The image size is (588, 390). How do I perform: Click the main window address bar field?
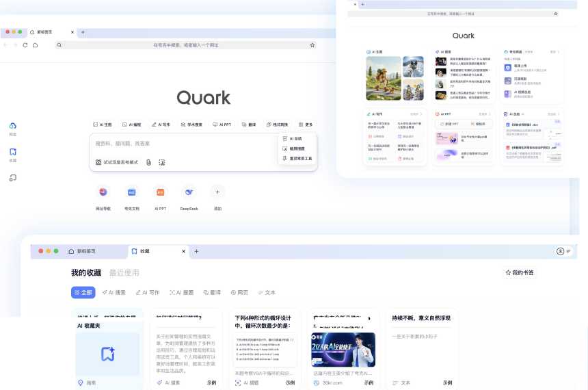point(185,45)
